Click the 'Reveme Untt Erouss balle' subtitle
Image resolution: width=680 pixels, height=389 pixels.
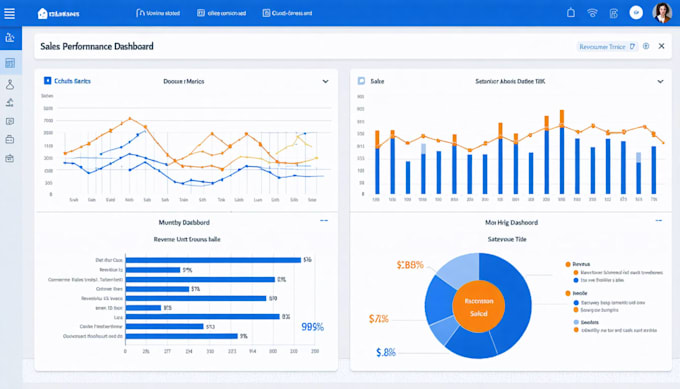[187, 239]
